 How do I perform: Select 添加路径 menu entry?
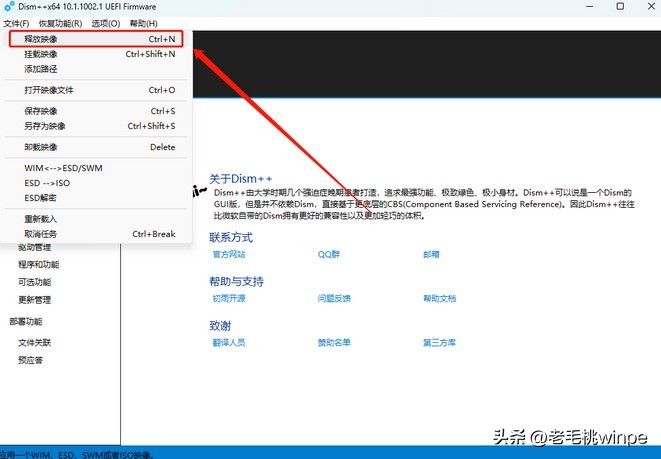96,69
